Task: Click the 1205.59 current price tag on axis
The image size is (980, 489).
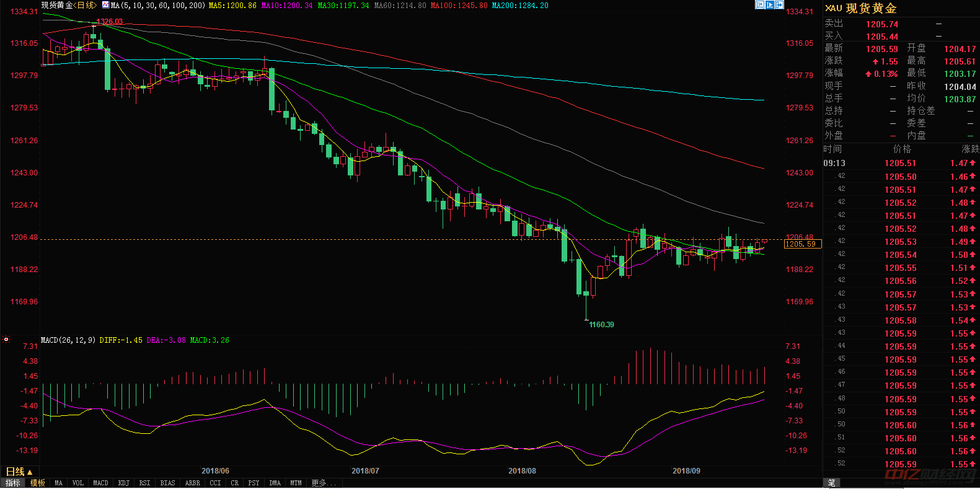Action: click(x=801, y=244)
